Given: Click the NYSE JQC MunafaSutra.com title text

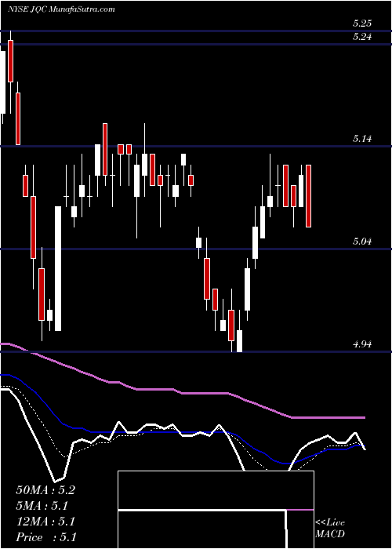Looking at the screenshot, I should click(x=61, y=9).
